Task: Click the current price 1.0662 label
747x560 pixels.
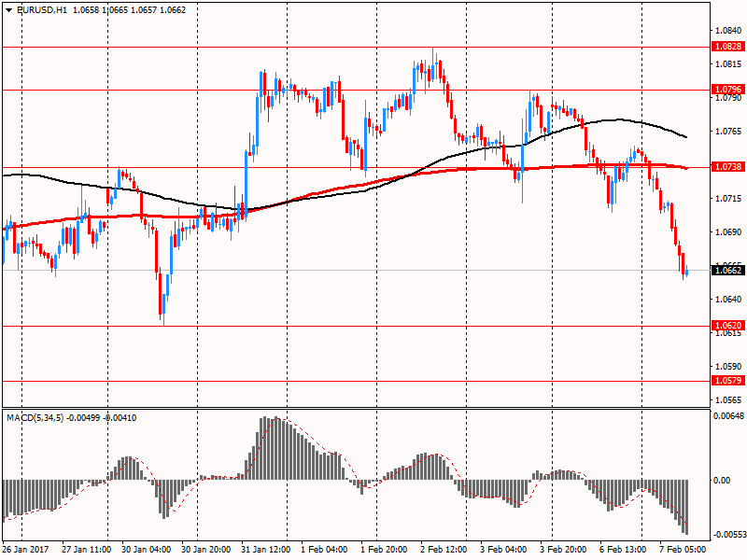Action: click(x=728, y=270)
